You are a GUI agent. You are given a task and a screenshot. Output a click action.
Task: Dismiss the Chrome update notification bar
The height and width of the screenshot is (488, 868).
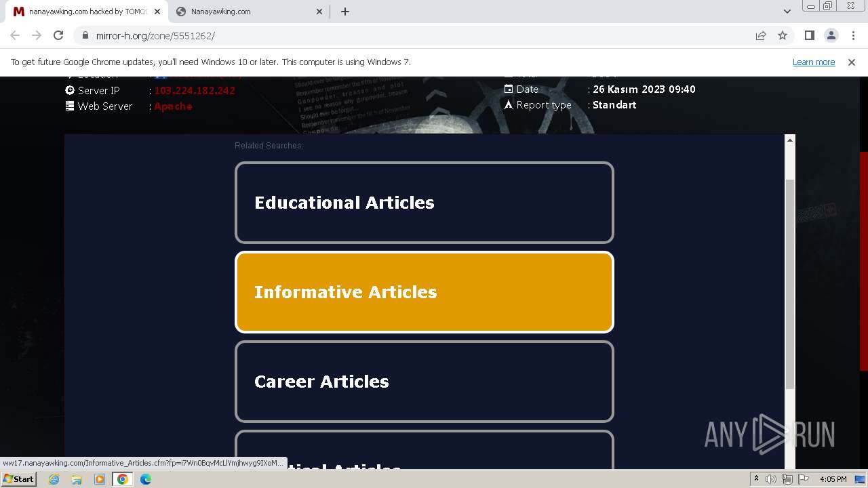[x=852, y=62]
